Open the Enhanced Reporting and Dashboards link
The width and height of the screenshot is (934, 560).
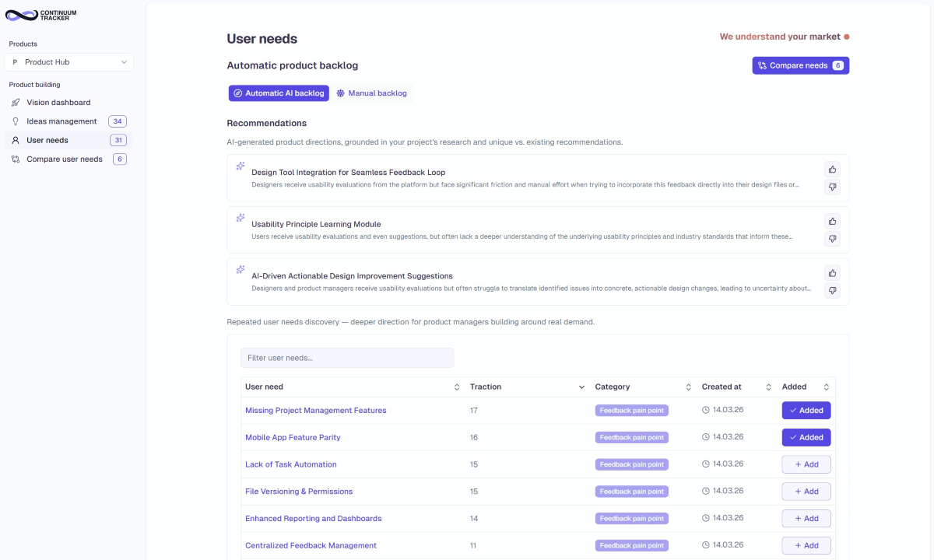(314, 519)
